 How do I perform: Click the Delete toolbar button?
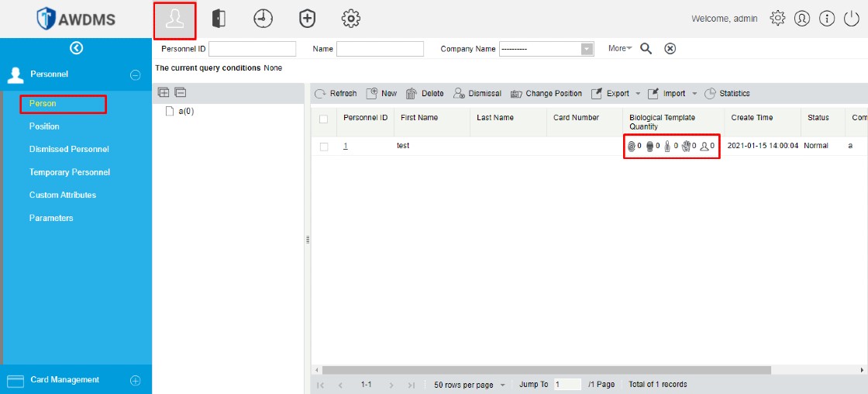click(425, 94)
